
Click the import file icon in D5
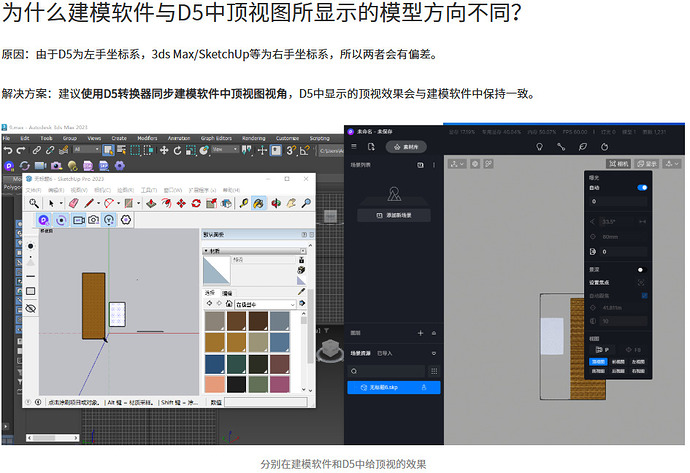(371, 147)
